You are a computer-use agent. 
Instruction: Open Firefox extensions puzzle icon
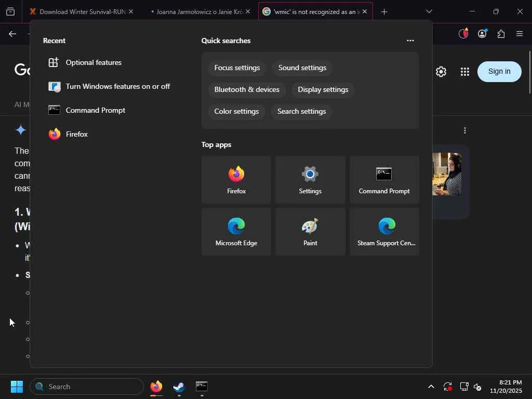click(x=501, y=34)
